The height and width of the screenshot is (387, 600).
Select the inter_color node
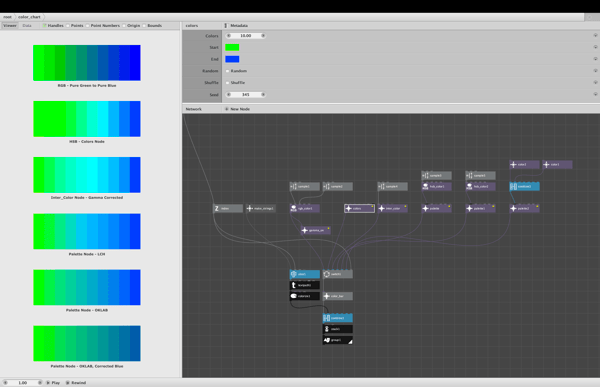[393, 208]
